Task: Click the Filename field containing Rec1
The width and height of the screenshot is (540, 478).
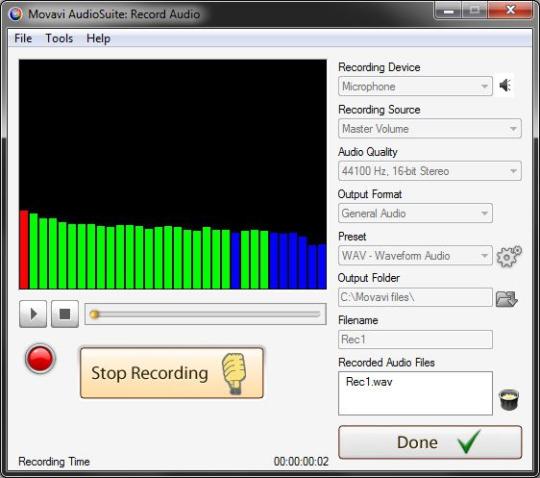Action: [x=415, y=340]
